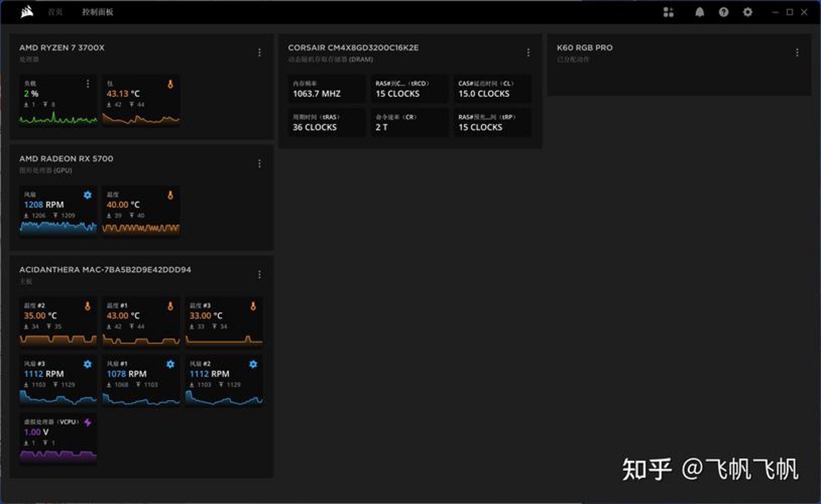The width and height of the screenshot is (821, 504).
Task: Click the RX 5700 temperature thermometer icon
Action: (170, 195)
